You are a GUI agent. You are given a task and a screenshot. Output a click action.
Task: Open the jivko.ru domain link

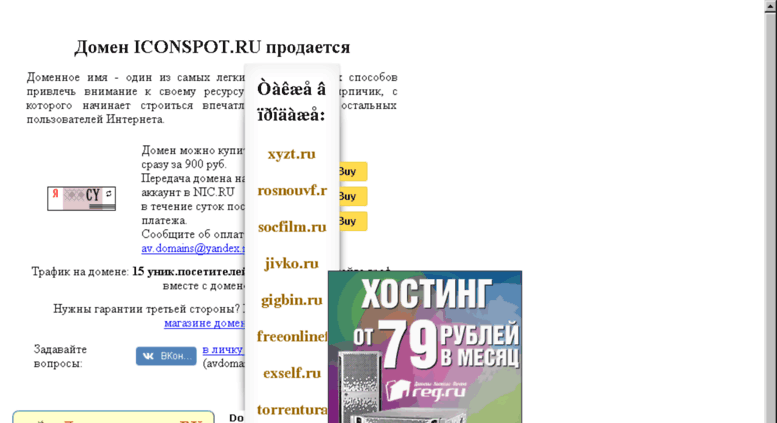coord(291,264)
